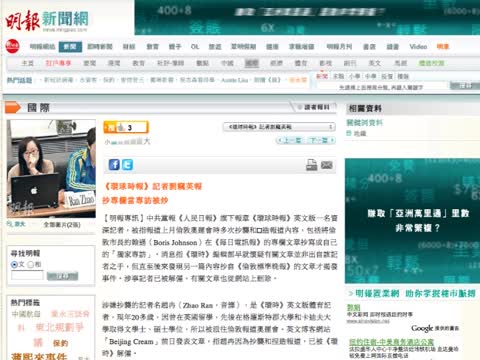Select 新聞 search category tab
This screenshot has height=360, width=480.
(x=322, y=76)
